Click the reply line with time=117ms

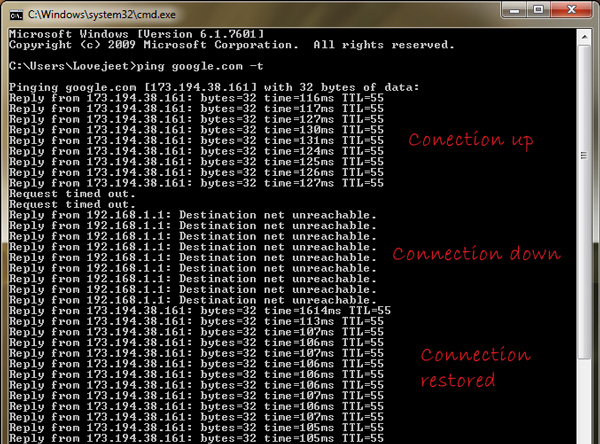(196, 109)
